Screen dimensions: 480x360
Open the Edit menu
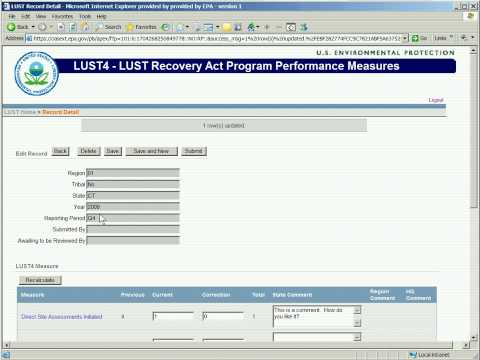[x=26, y=16]
